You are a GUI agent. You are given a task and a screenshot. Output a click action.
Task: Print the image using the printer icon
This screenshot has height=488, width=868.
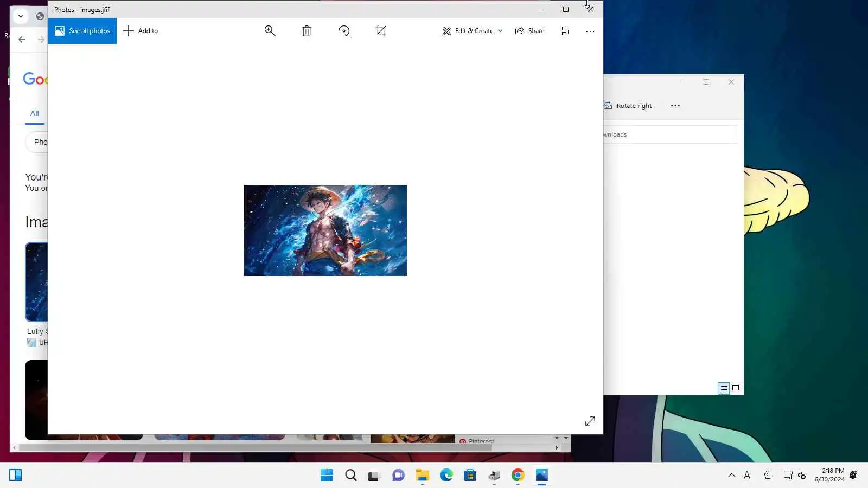click(564, 31)
